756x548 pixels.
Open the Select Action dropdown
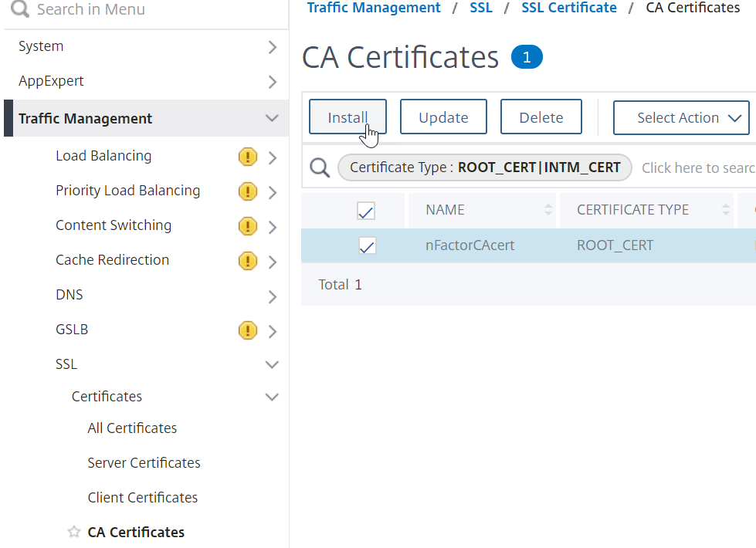coord(681,117)
